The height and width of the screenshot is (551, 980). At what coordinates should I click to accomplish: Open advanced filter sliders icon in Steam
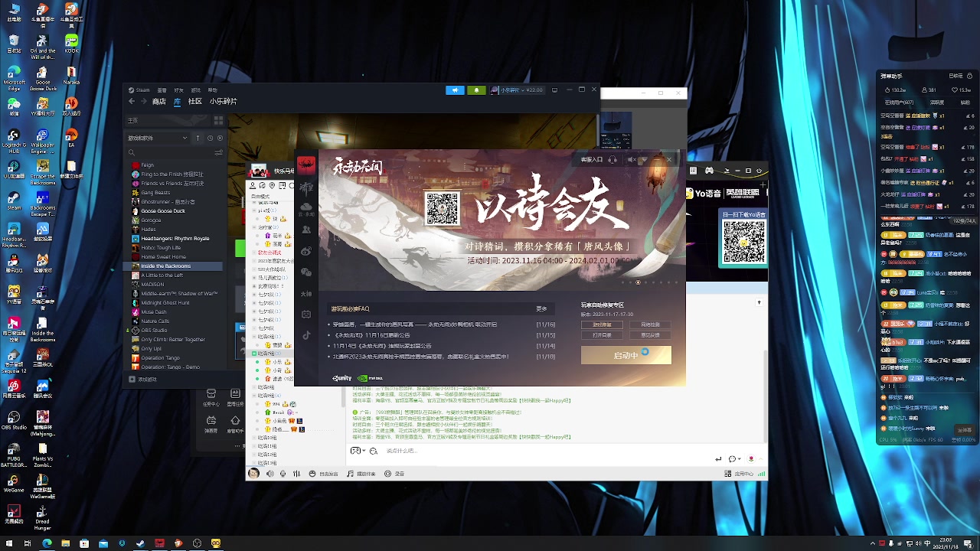219,152
